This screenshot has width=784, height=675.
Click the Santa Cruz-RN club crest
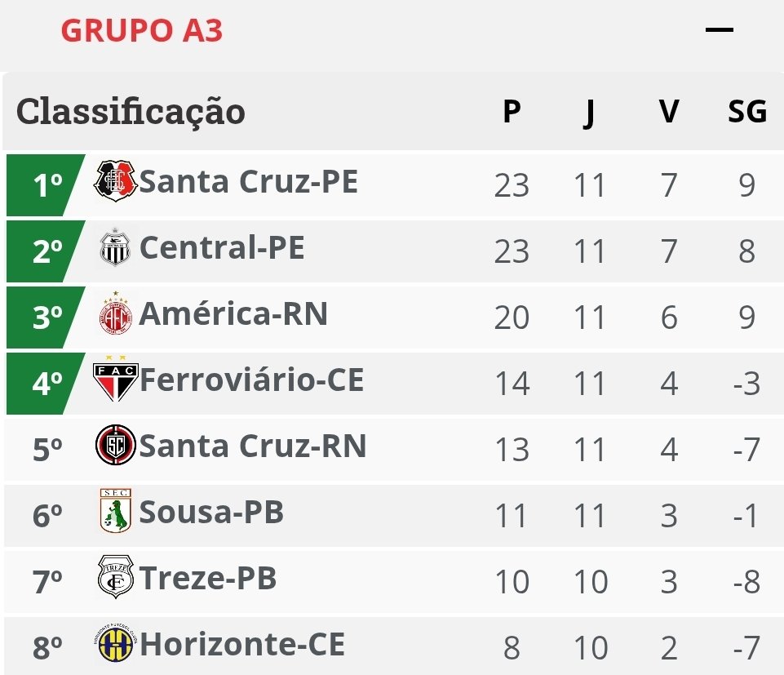click(116, 445)
